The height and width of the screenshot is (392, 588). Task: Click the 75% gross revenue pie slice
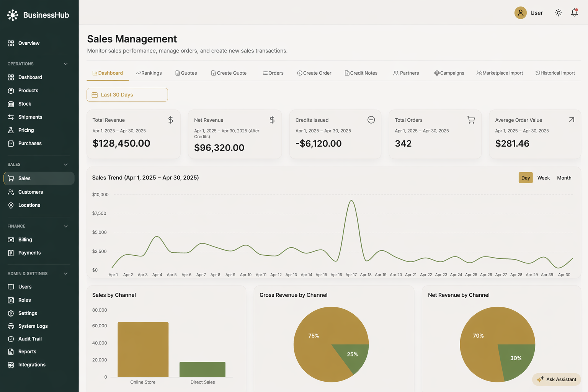click(314, 336)
